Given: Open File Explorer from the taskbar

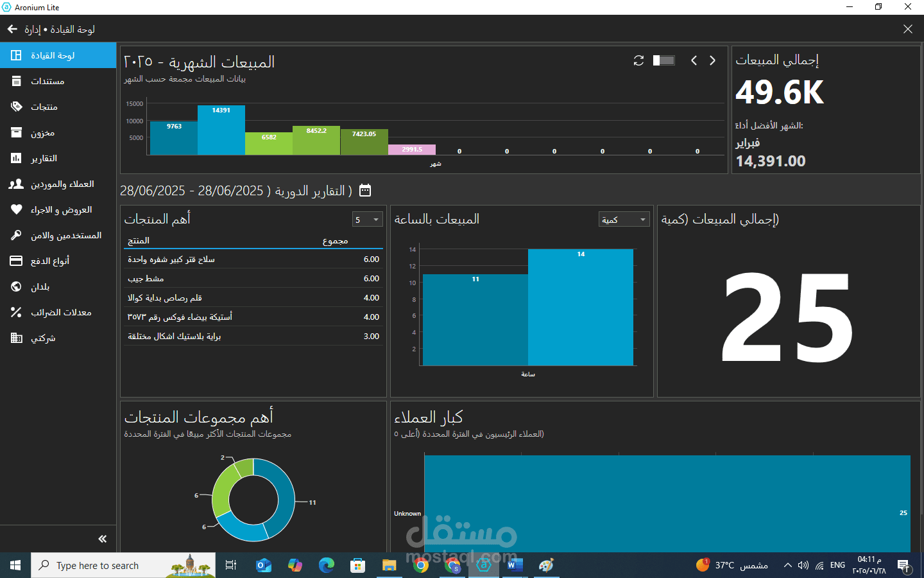Looking at the screenshot, I should coord(389,565).
